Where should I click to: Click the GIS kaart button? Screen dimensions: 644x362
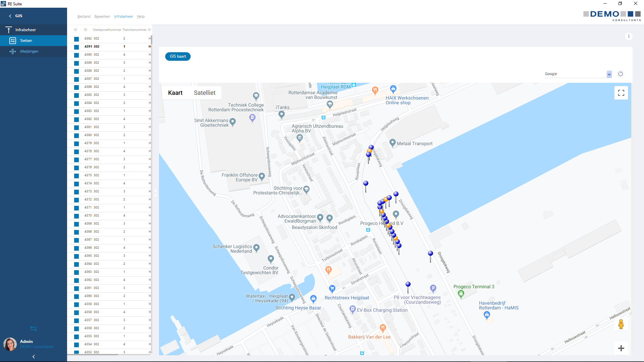178,56
